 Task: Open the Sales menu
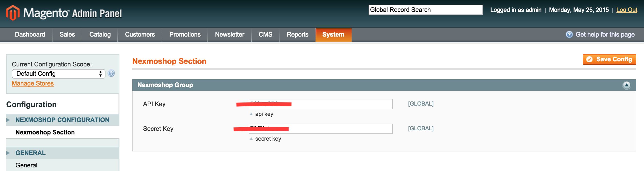pyautogui.click(x=67, y=35)
